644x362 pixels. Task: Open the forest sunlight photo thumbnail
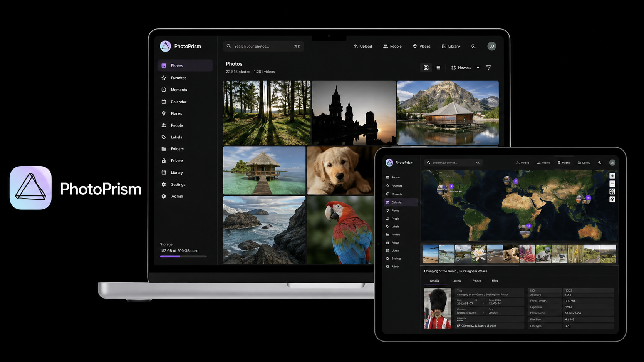point(267,113)
